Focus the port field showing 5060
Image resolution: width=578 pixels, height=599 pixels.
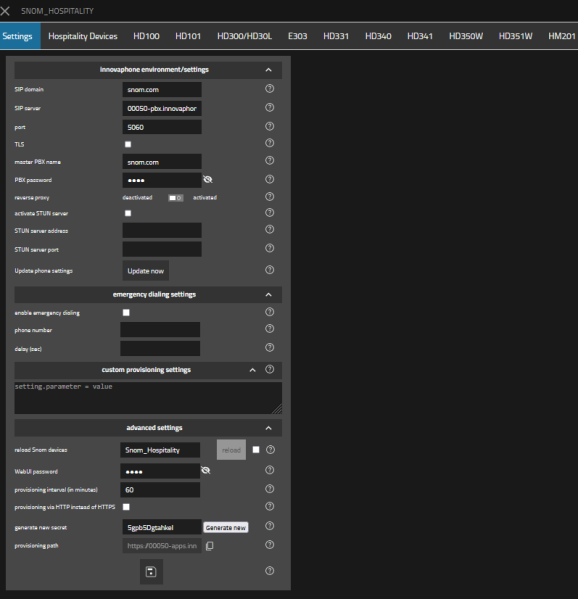click(162, 127)
